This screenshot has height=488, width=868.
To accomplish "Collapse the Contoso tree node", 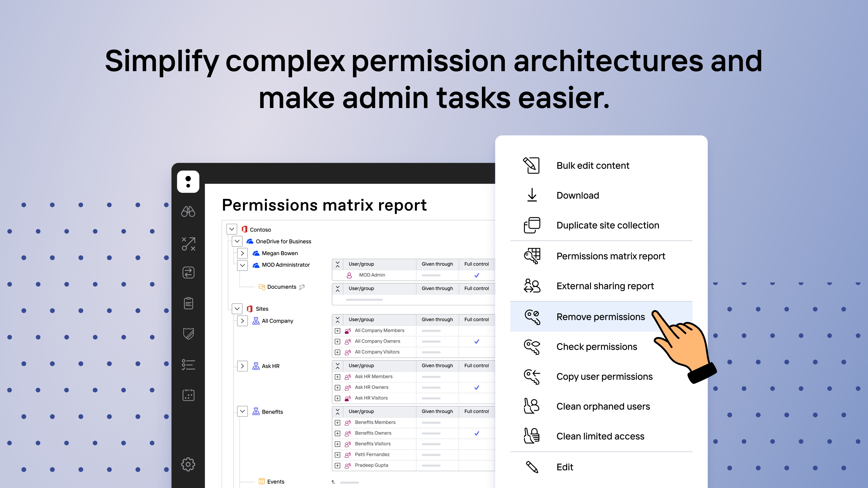I will [x=232, y=229].
